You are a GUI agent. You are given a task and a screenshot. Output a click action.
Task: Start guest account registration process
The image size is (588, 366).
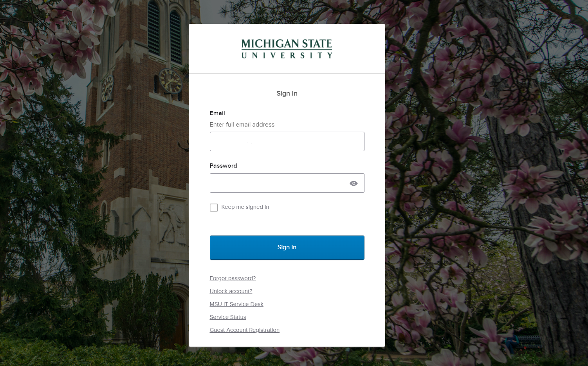[244, 330]
